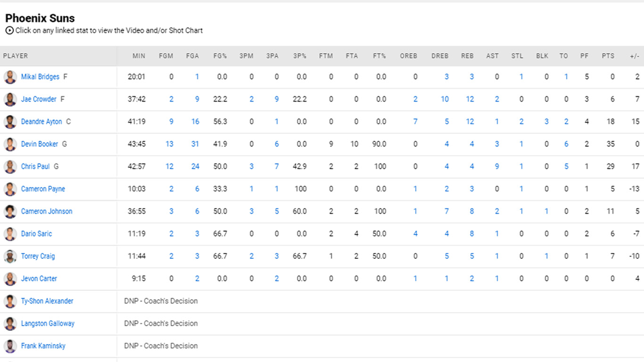This screenshot has width=644, height=362.
Task: View Devin Booker's 6 turnovers
Action: [x=566, y=144]
